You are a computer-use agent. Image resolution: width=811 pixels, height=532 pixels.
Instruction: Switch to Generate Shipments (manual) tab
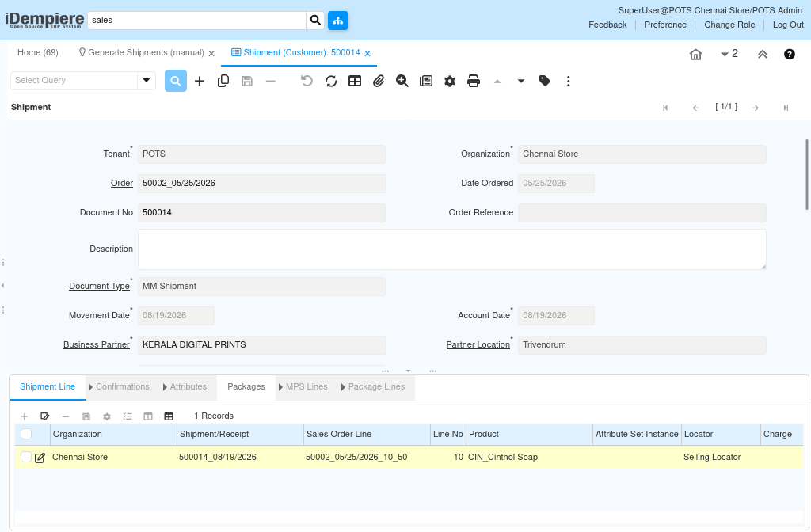[x=146, y=53]
